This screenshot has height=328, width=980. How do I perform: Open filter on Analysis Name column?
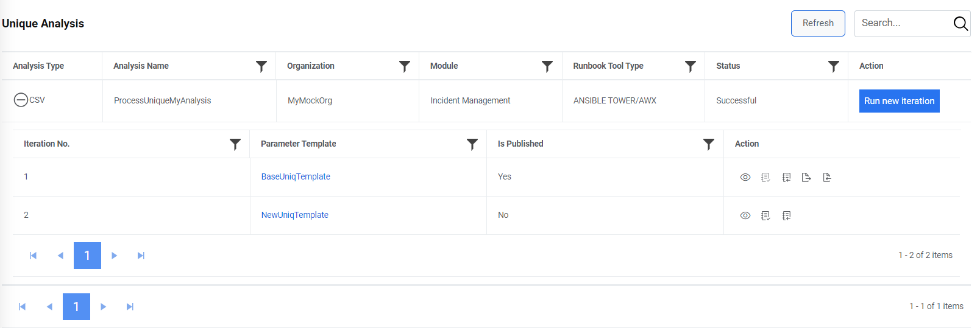coord(261,66)
